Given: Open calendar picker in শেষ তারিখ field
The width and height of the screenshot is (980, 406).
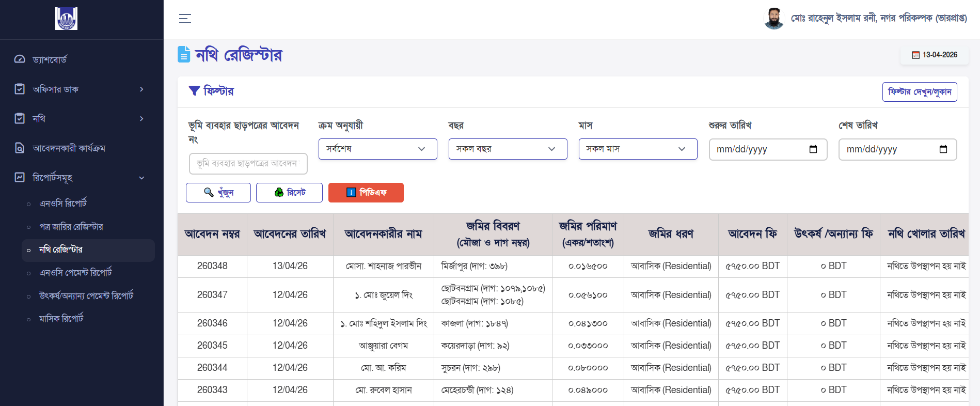Looking at the screenshot, I should (943, 149).
